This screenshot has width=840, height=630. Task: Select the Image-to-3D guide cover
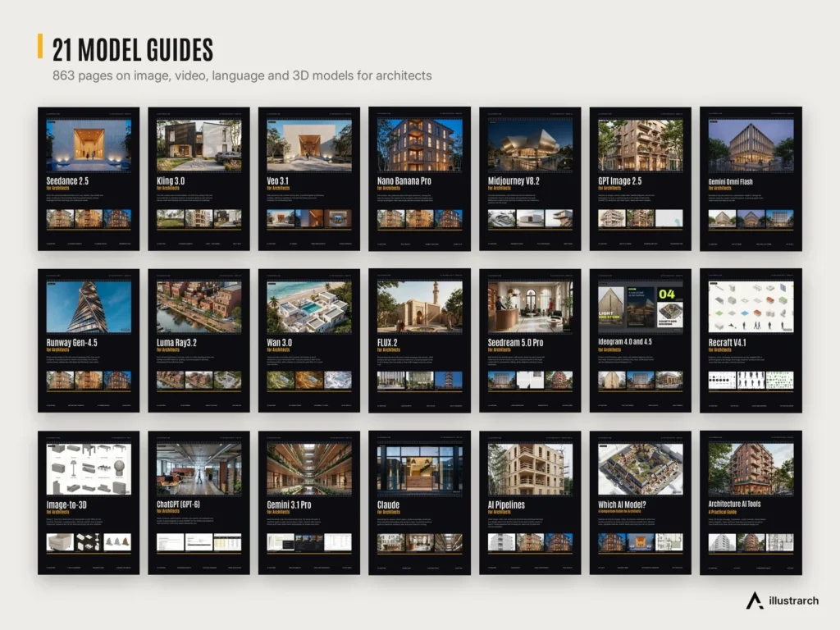[x=89, y=503]
